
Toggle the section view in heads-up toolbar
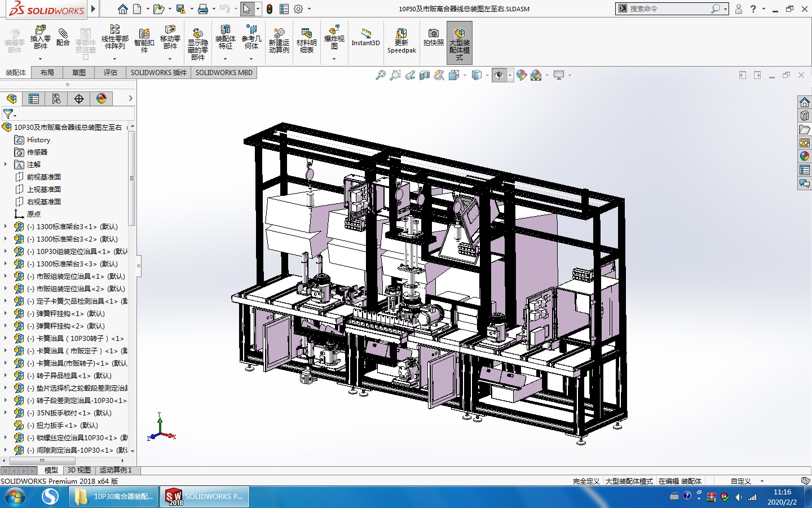tap(424, 75)
